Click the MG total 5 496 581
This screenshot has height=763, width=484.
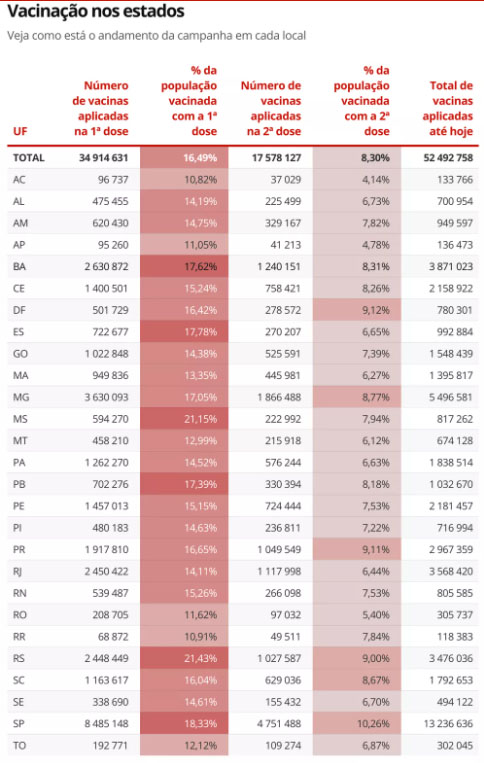451,397
